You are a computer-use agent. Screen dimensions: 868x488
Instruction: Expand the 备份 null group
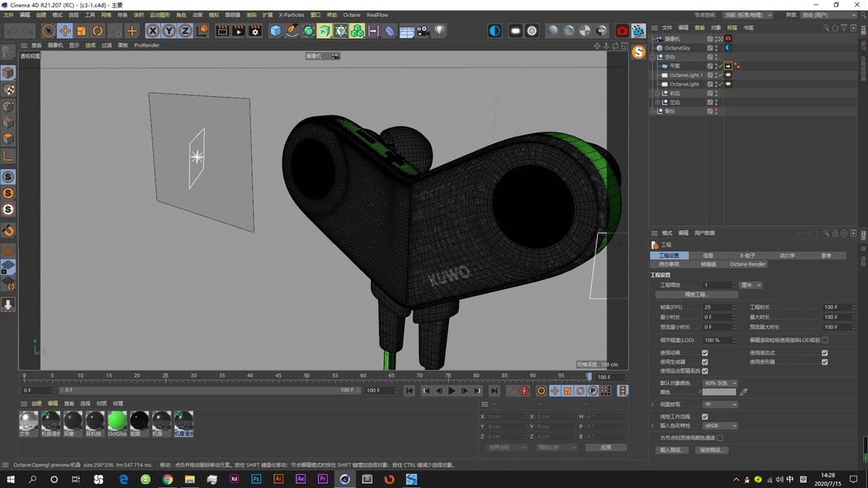pyautogui.click(x=652, y=111)
